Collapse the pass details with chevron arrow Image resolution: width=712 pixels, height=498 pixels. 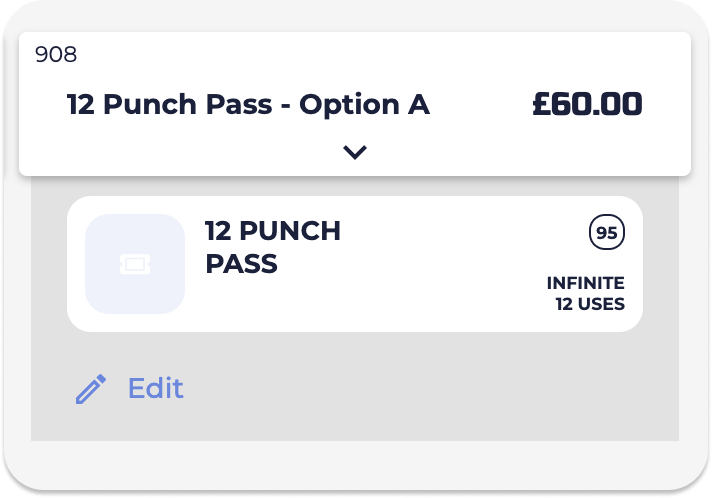[355, 152]
